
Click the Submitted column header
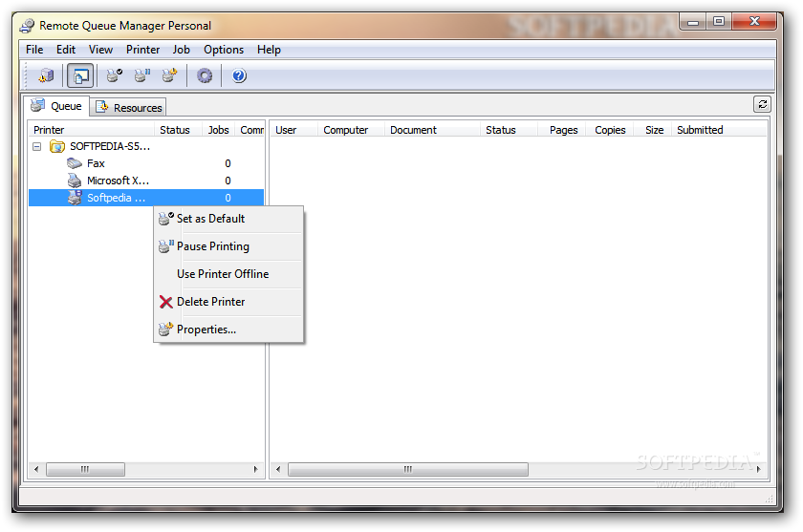point(719,130)
